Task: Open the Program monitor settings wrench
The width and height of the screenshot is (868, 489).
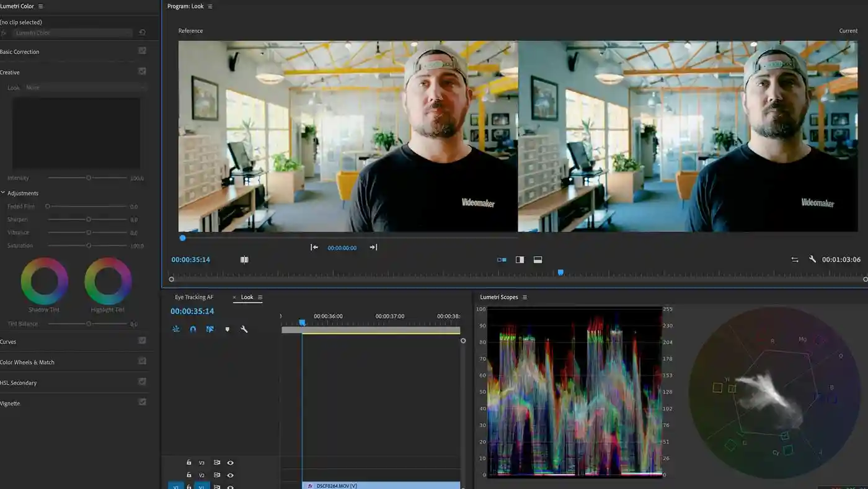Action: point(812,259)
